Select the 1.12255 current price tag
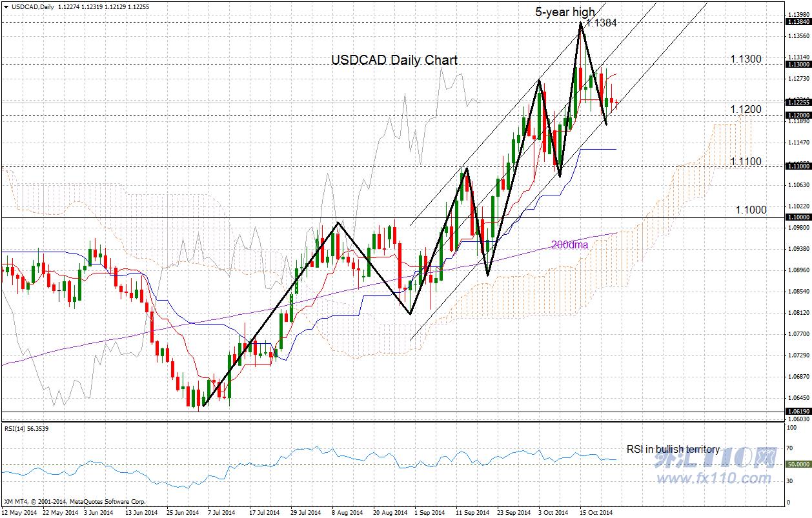Viewport: 812px width, 518px height. point(798,102)
